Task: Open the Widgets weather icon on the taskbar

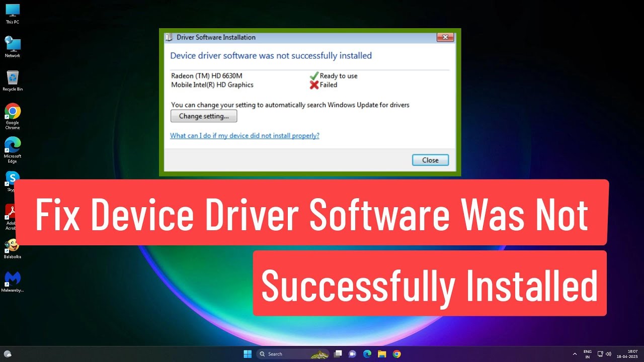Action: coord(8,354)
